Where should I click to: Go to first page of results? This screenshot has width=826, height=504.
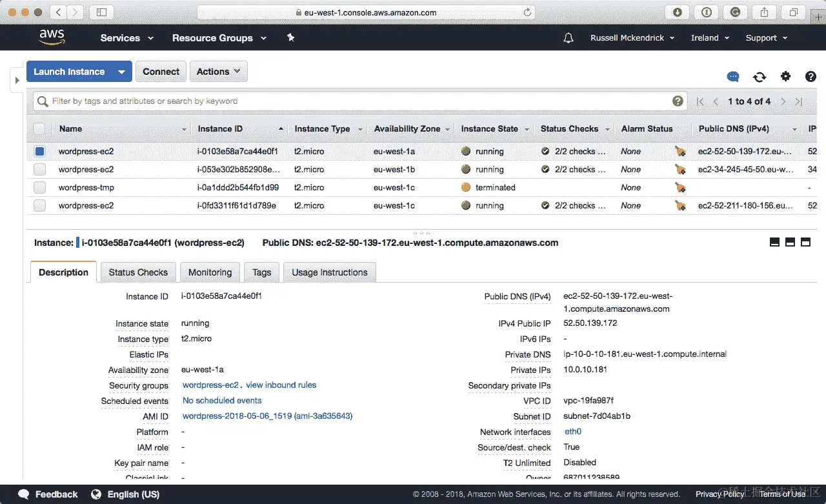700,101
